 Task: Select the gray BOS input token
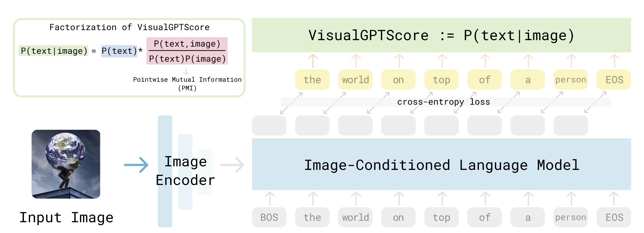click(269, 217)
